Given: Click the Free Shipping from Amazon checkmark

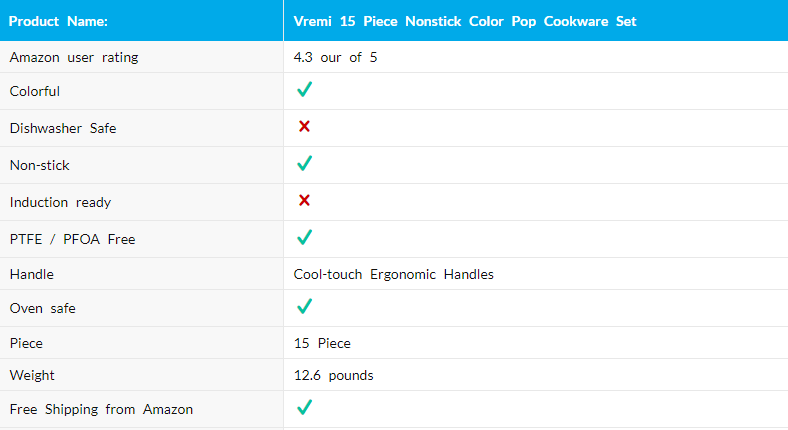Looking at the screenshot, I should pyautogui.click(x=305, y=408).
